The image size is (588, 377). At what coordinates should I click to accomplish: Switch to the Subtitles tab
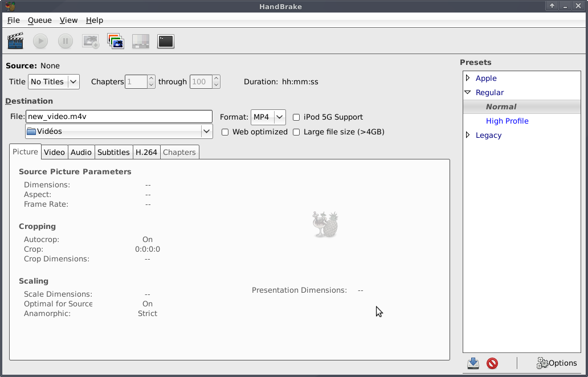click(113, 152)
